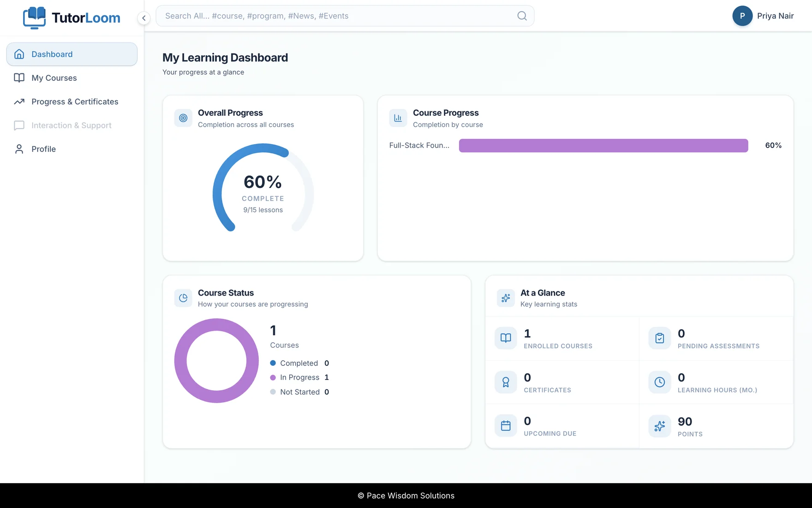Click the Enrolled Courses book icon

click(506, 338)
